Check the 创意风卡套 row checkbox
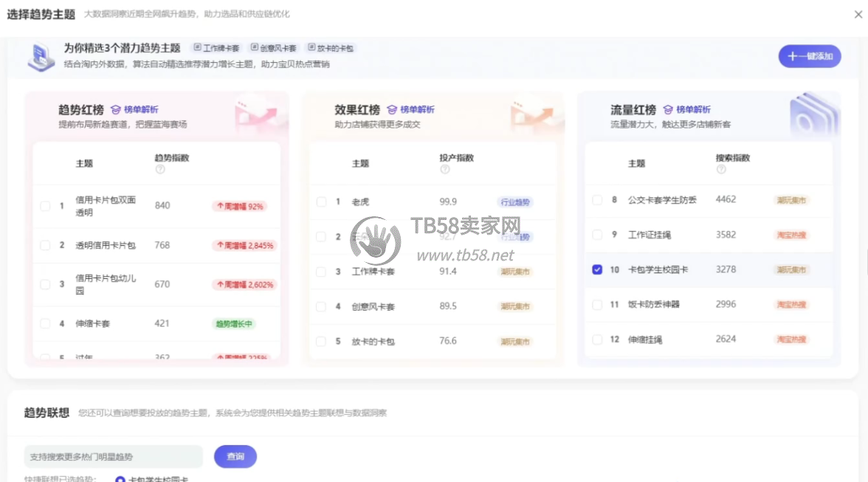This screenshot has height=482, width=868. tap(321, 306)
